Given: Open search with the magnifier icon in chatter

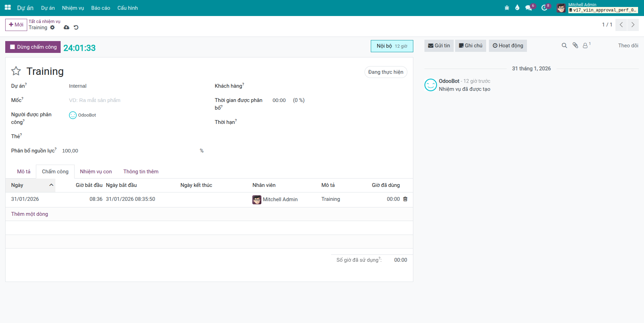Looking at the screenshot, I should coord(564,45).
